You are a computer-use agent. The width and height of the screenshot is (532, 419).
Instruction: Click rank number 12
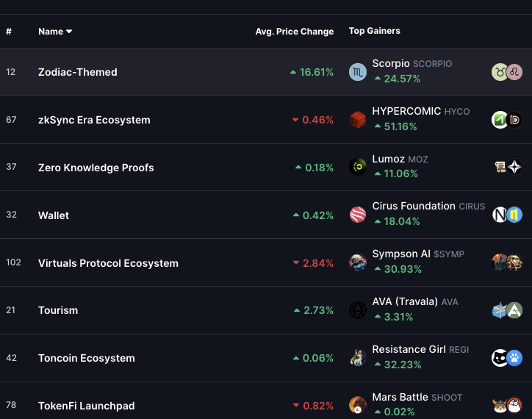pos(10,72)
